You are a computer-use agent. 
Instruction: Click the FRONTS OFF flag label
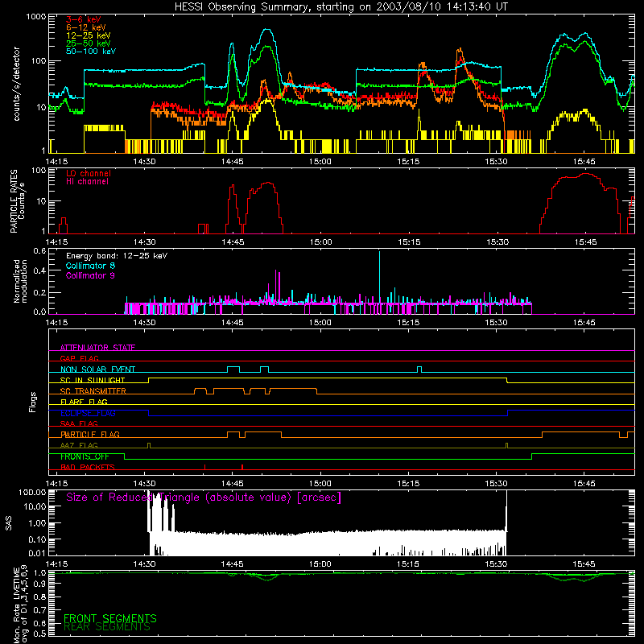85,456
